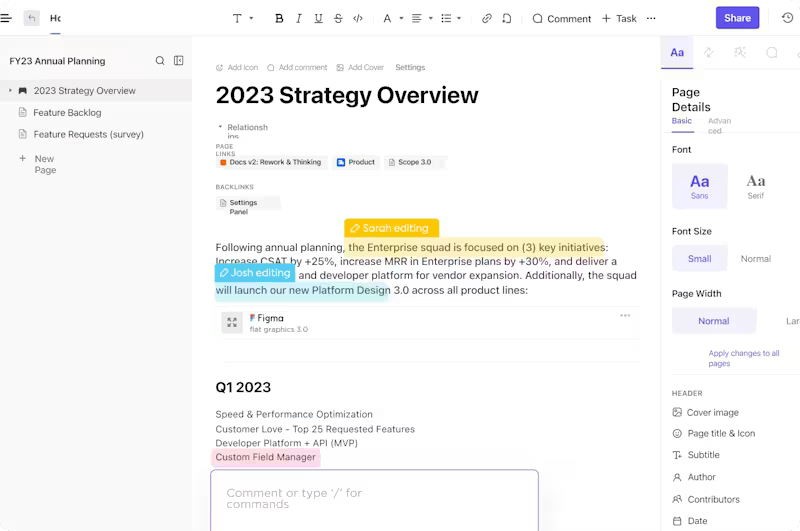This screenshot has height=531, width=800.
Task: Open the text style dropdown
Action: 242,18
